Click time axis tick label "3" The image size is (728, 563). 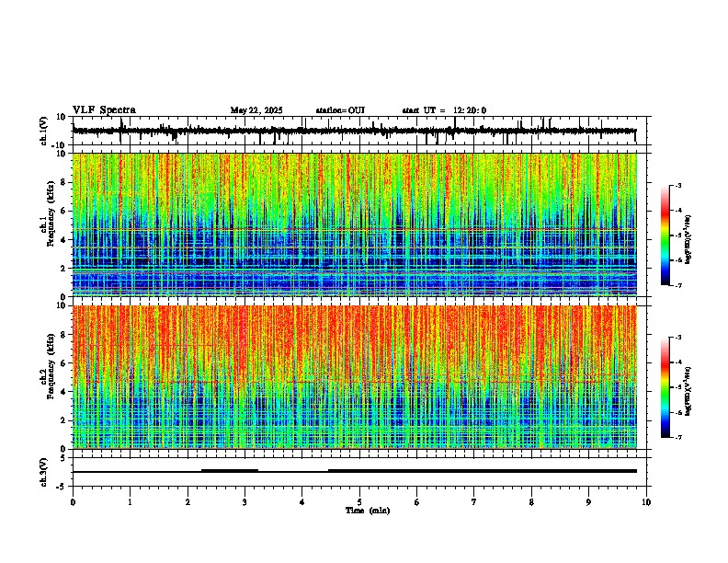245,502
